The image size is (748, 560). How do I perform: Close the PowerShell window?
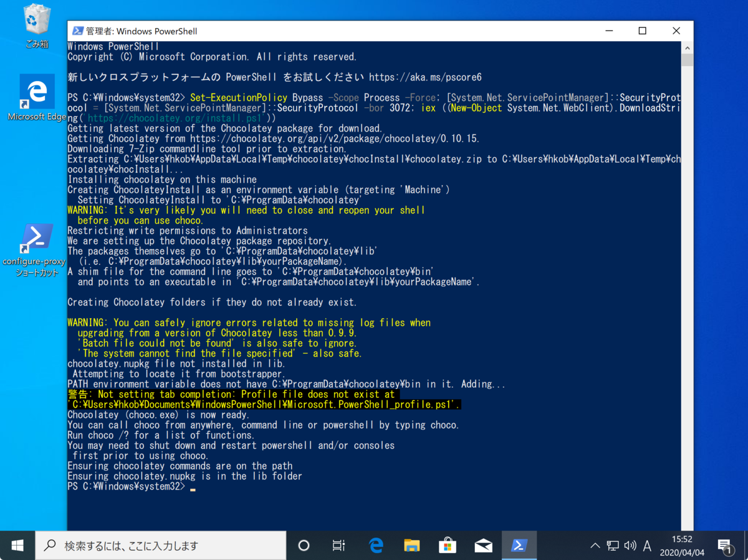[676, 31]
